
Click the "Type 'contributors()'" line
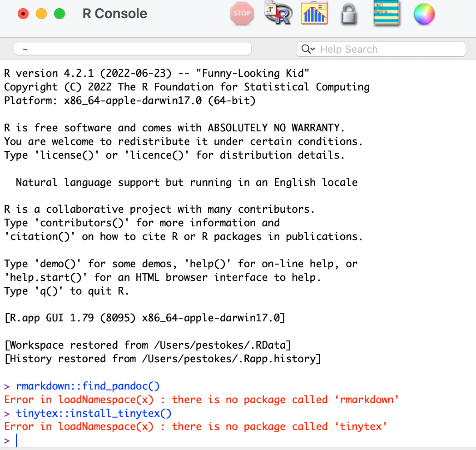pos(142,223)
